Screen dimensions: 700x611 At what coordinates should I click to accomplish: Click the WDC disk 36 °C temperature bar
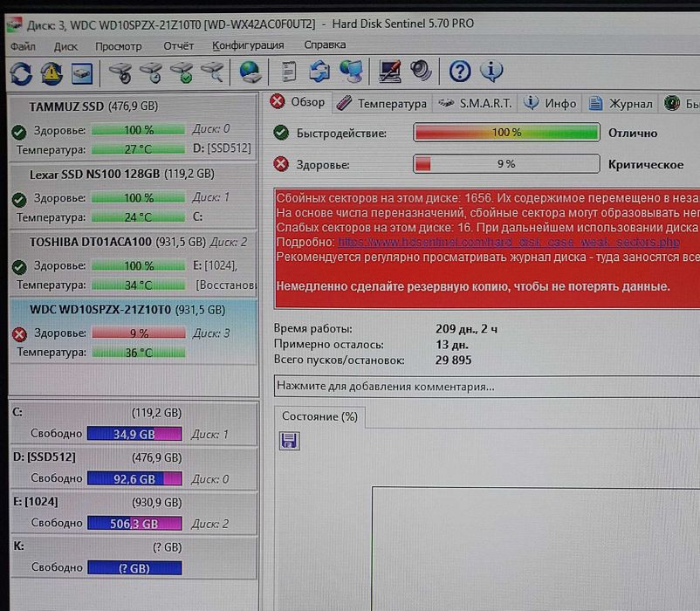[x=139, y=353]
